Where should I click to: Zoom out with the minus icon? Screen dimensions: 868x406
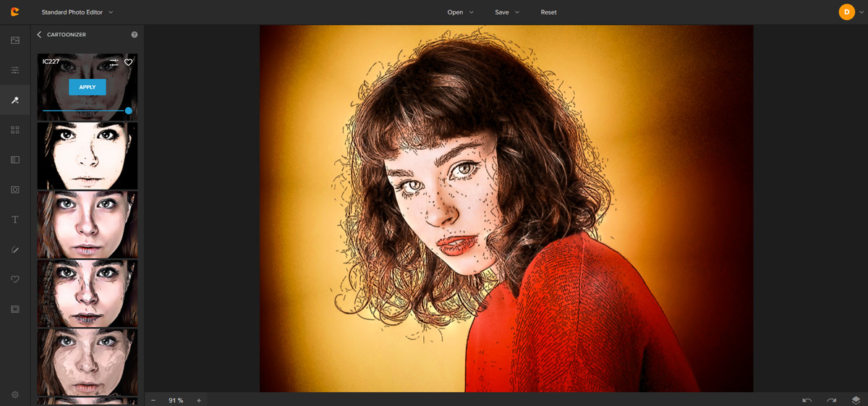[x=153, y=400]
